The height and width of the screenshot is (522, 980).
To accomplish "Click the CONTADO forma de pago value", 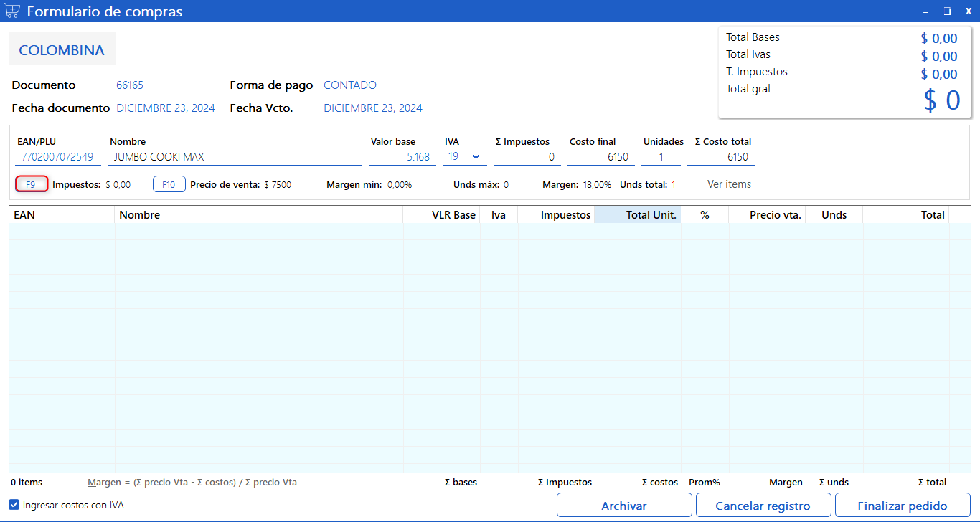I will coord(350,85).
